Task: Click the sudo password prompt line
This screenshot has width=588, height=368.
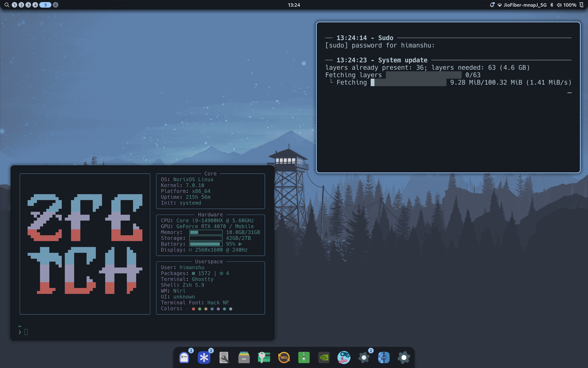Action: pos(380,45)
